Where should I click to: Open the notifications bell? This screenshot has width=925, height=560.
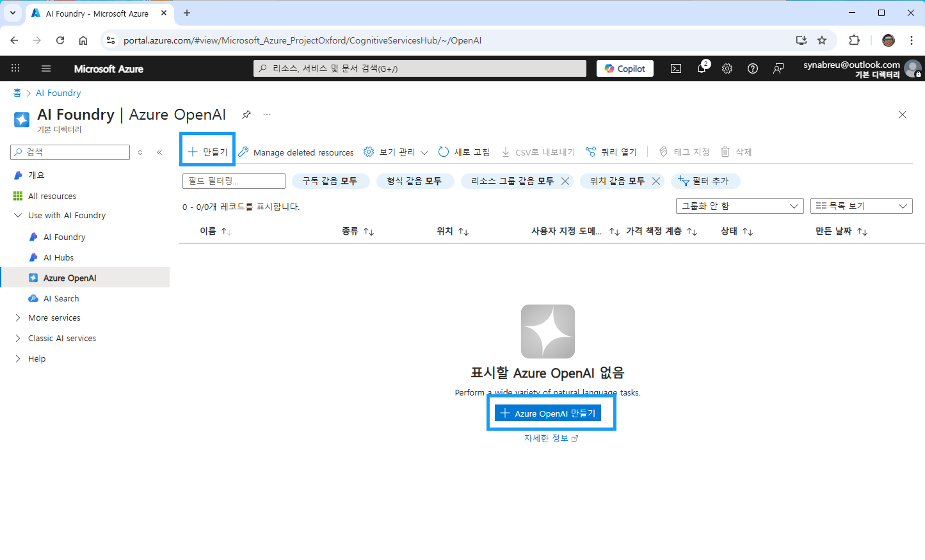tap(702, 68)
